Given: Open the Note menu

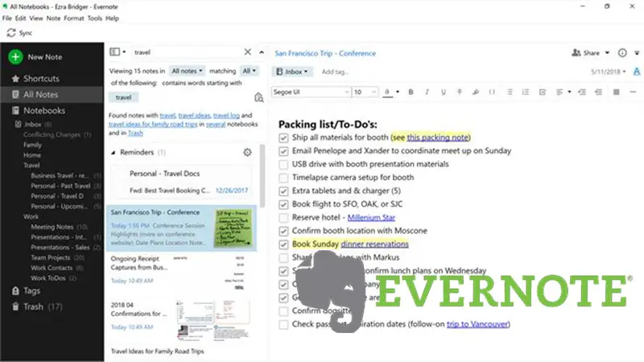Looking at the screenshot, I should click(53, 18).
